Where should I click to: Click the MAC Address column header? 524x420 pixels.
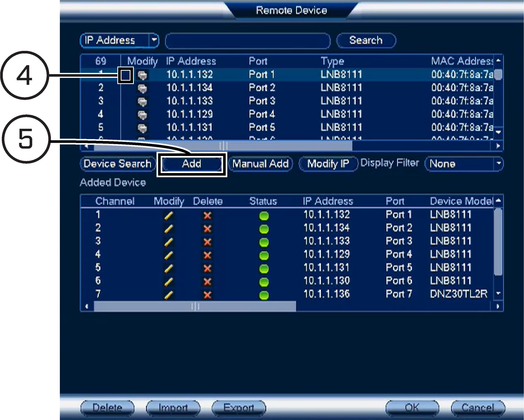click(x=462, y=61)
